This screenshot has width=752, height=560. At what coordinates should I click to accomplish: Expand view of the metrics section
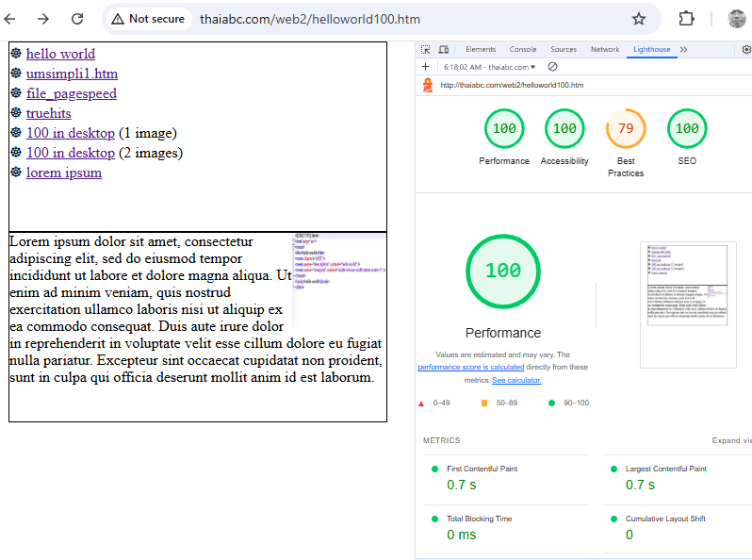pyautogui.click(x=731, y=440)
